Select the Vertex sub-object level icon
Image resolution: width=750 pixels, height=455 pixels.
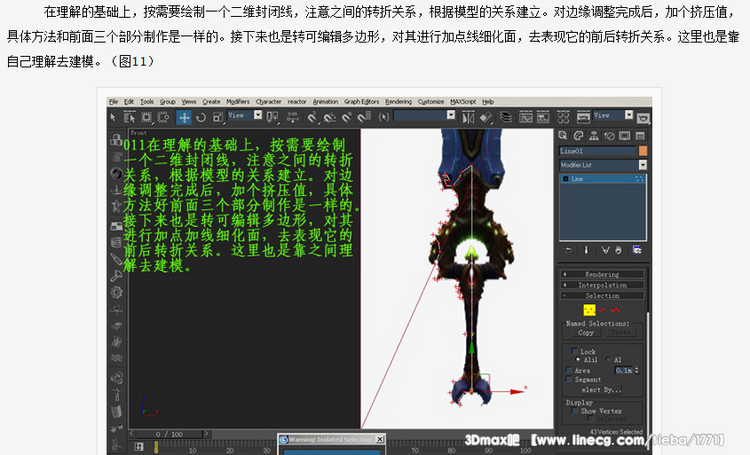(589, 310)
